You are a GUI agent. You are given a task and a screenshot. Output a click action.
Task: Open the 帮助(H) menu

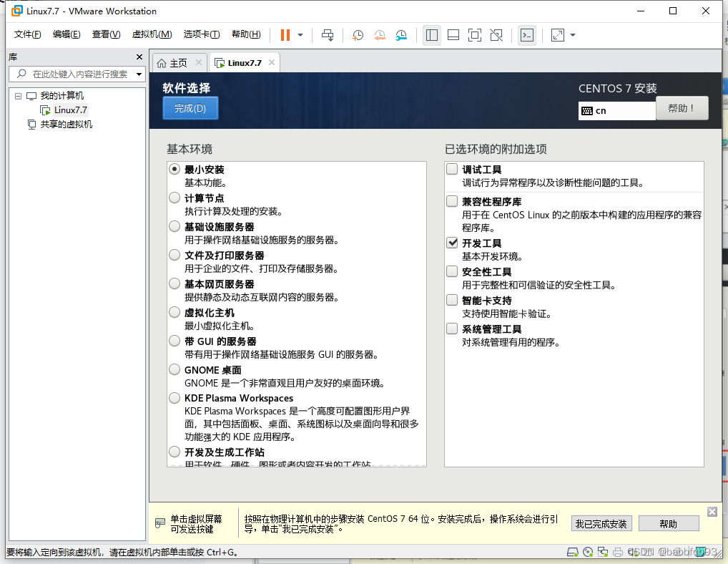tap(246, 34)
